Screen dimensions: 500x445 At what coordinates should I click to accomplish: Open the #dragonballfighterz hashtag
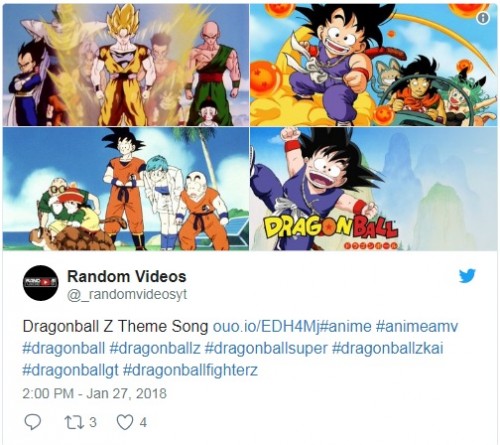[x=190, y=371]
